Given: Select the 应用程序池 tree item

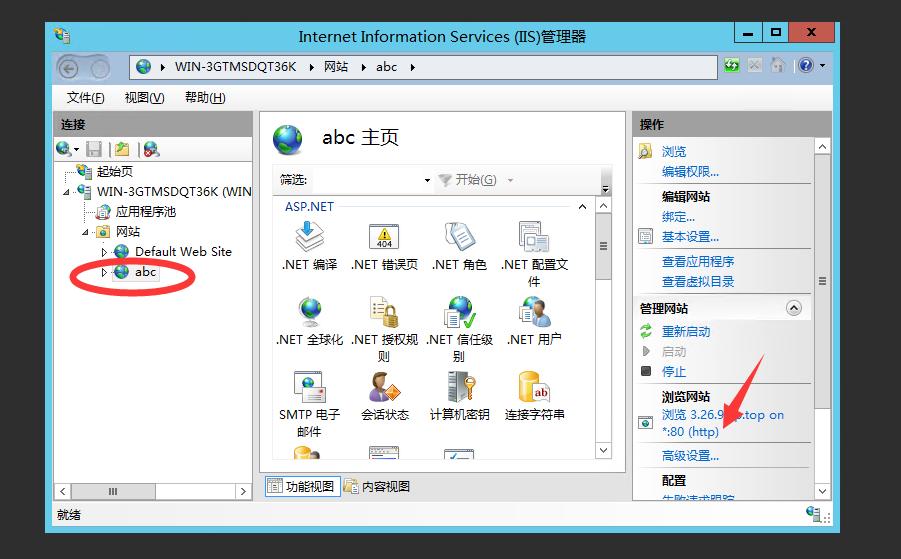Looking at the screenshot, I should tap(145, 212).
